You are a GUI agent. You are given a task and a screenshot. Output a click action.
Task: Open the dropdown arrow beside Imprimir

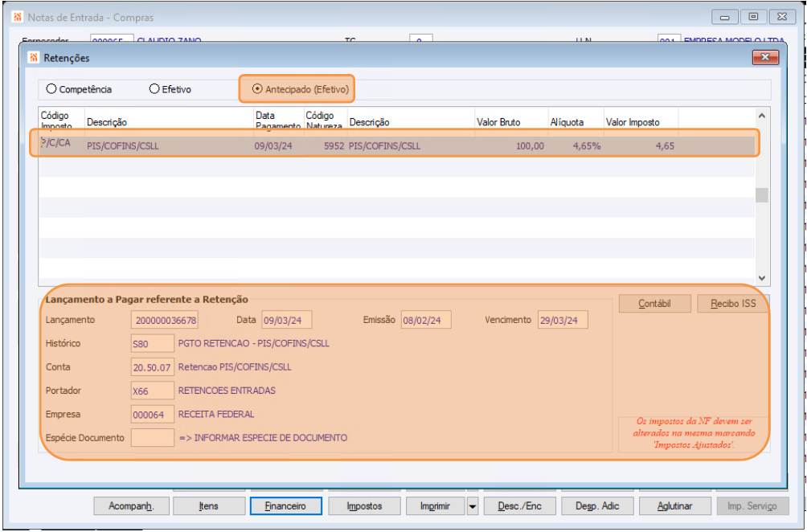[x=473, y=506]
